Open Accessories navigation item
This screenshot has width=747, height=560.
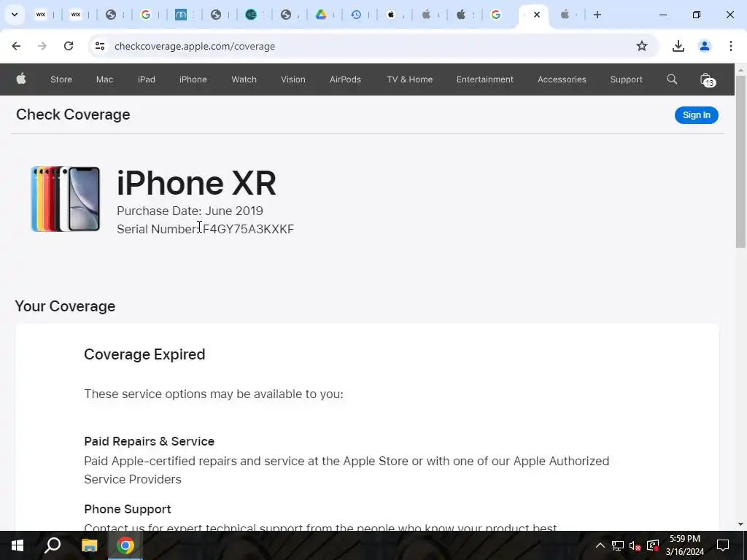562,79
